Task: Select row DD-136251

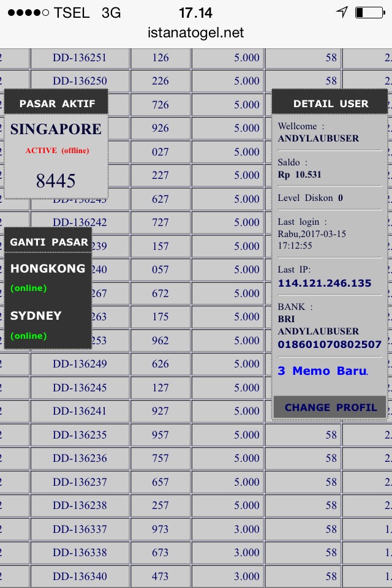Action: coord(80,58)
